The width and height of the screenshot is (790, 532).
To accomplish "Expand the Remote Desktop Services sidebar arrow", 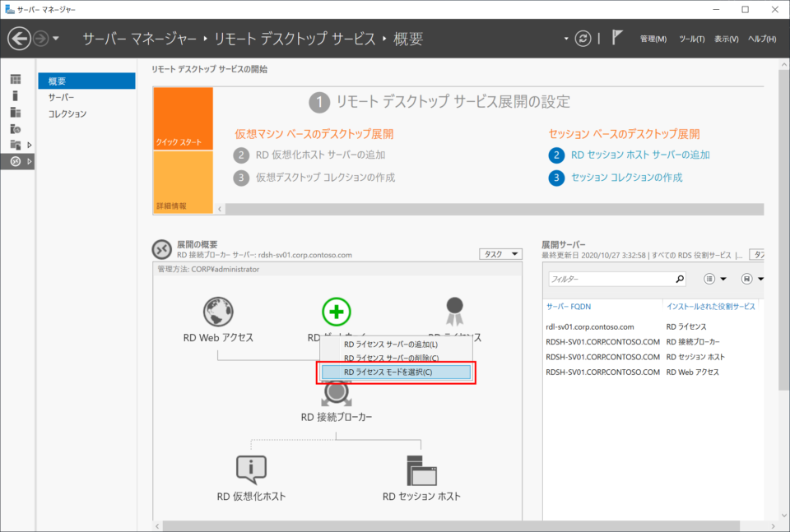I will click(x=30, y=161).
